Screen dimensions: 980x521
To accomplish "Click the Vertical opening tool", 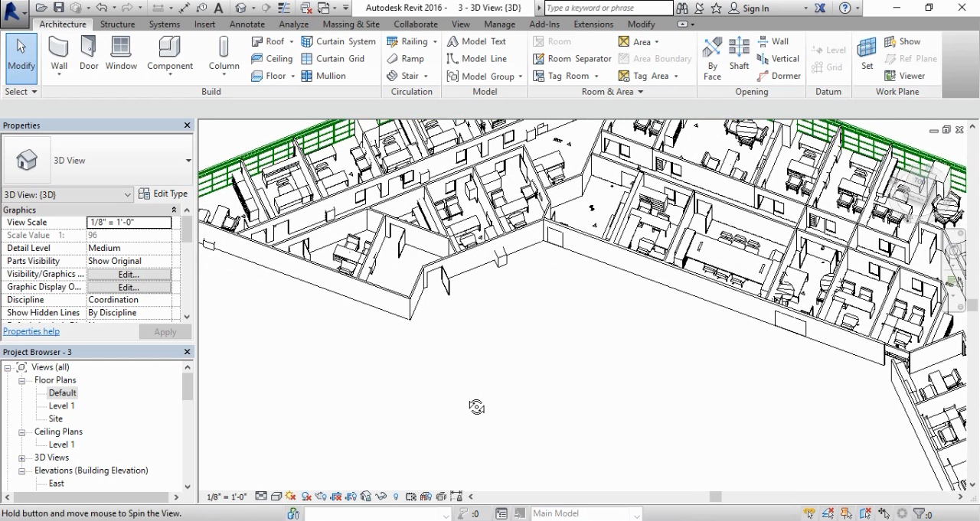I will pyautogui.click(x=778, y=58).
